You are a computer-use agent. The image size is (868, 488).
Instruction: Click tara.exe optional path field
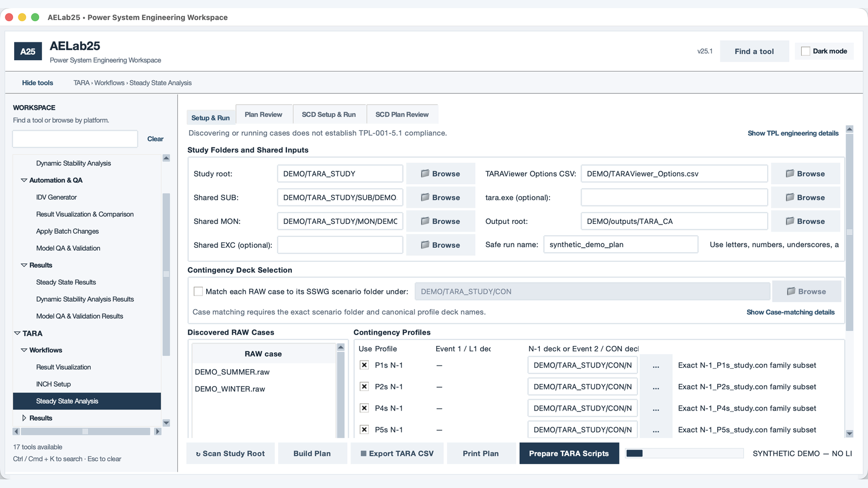tap(674, 197)
